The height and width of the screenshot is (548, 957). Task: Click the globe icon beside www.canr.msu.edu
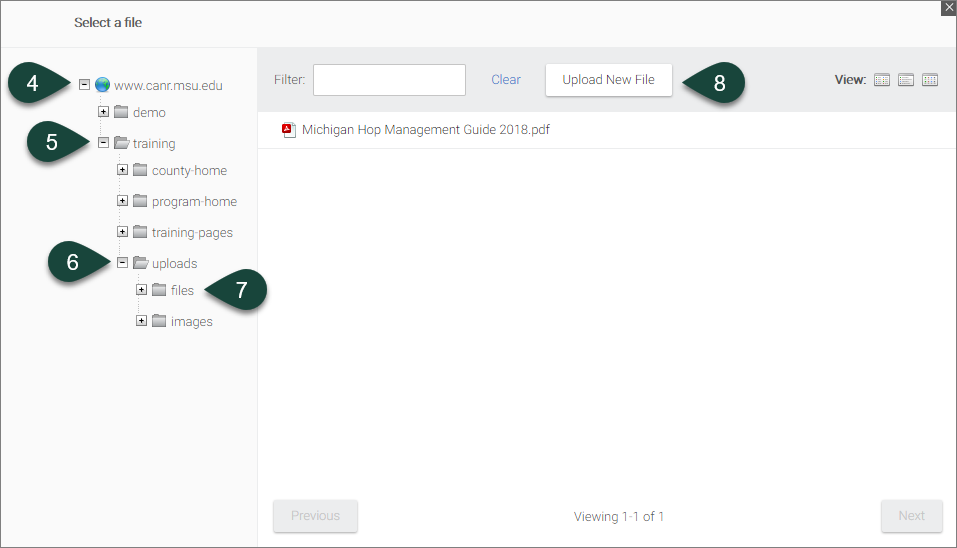102,85
